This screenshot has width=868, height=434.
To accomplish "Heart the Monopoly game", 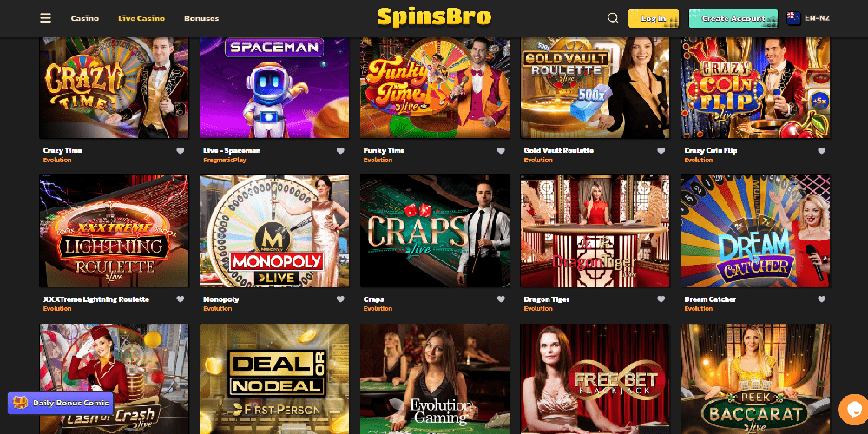I will point(340,299).
